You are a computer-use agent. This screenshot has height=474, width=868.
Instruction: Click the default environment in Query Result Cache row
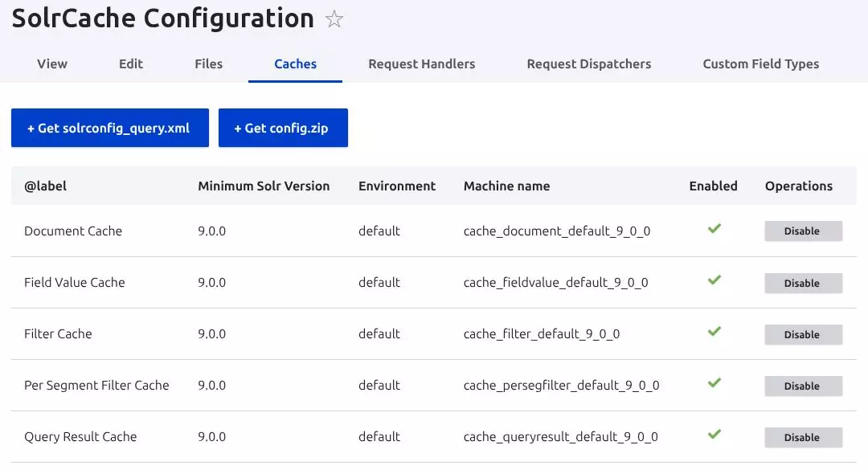(379, 437)
